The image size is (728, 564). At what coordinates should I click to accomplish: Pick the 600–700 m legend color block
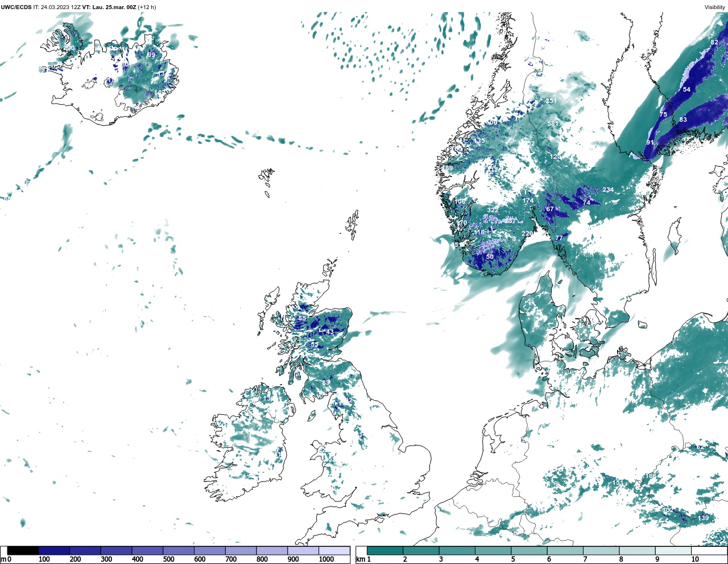pyautogui.click(x=209, y=551)
